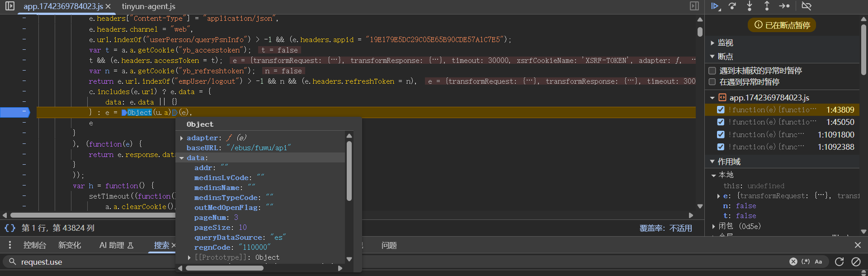This screenshot has width=868, height=276.
Task: Step over the next function call
Action: 732,6
